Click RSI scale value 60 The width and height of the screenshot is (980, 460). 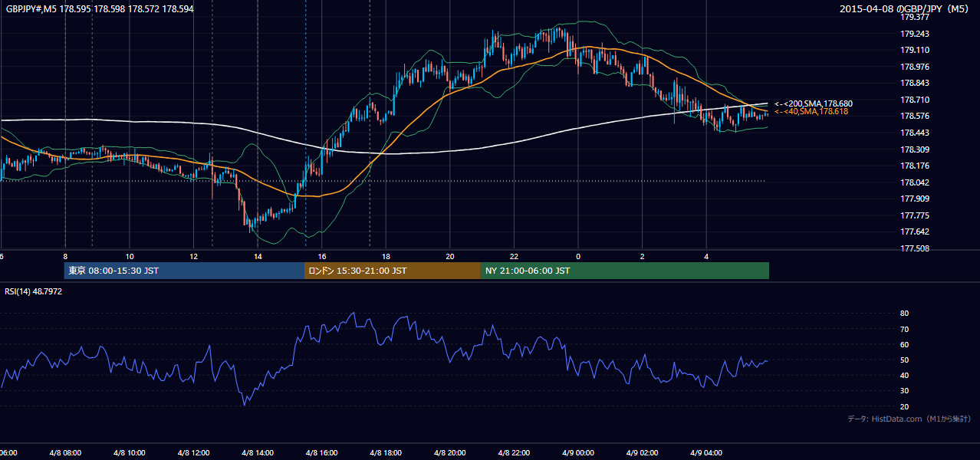(x=904, y=344)
